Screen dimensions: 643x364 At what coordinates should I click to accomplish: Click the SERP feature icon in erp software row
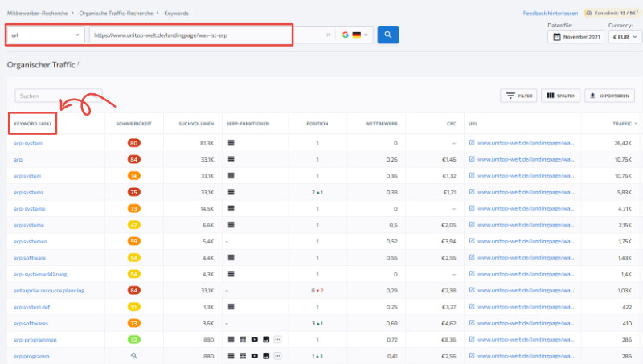[231, 257]
